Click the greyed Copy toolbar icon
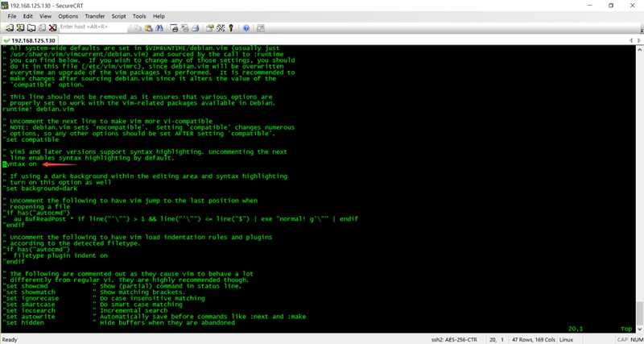Screen dimensions: 644x344 point(138,28)
